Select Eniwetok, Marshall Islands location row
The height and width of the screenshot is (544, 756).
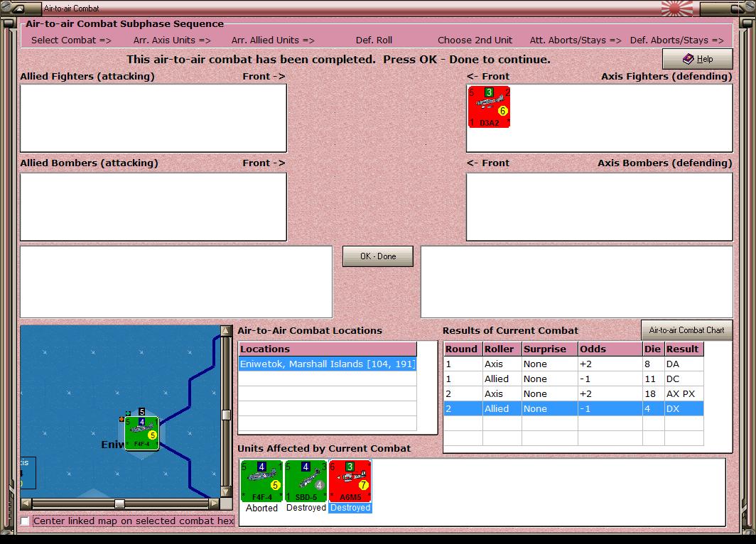point(328,364)
